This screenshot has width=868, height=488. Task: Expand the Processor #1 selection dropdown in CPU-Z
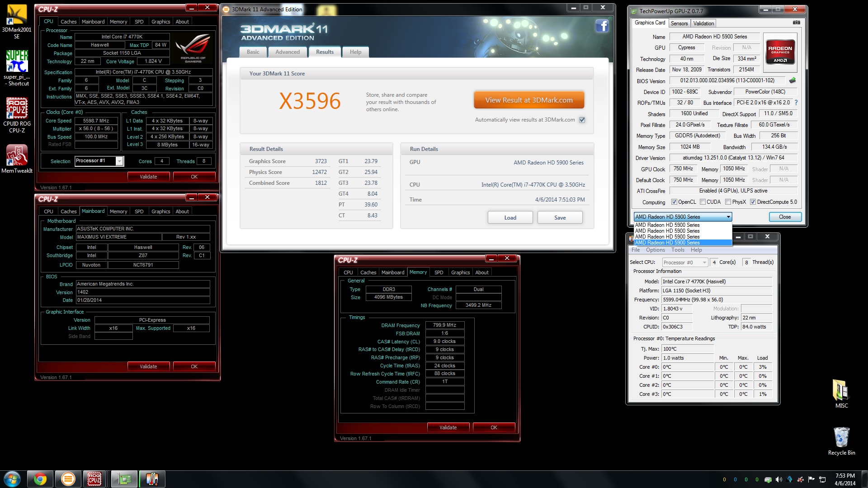119,161
